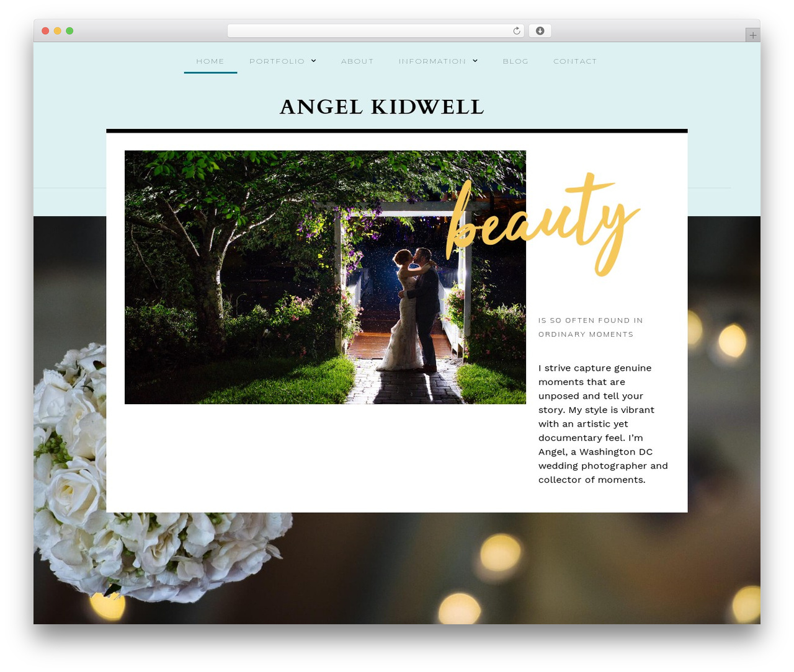Expand the Portfolio submenu chevron

point(314,61)
